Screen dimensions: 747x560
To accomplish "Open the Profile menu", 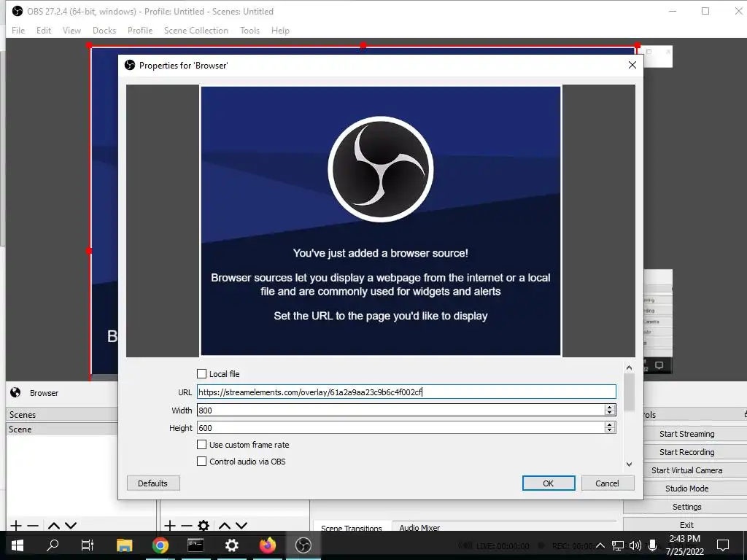I will click(x=140, y=31).
